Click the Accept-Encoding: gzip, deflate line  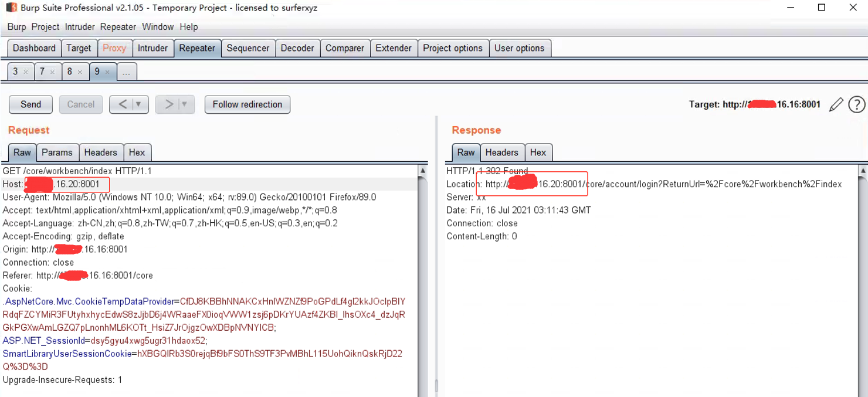[x=63, y=236]
